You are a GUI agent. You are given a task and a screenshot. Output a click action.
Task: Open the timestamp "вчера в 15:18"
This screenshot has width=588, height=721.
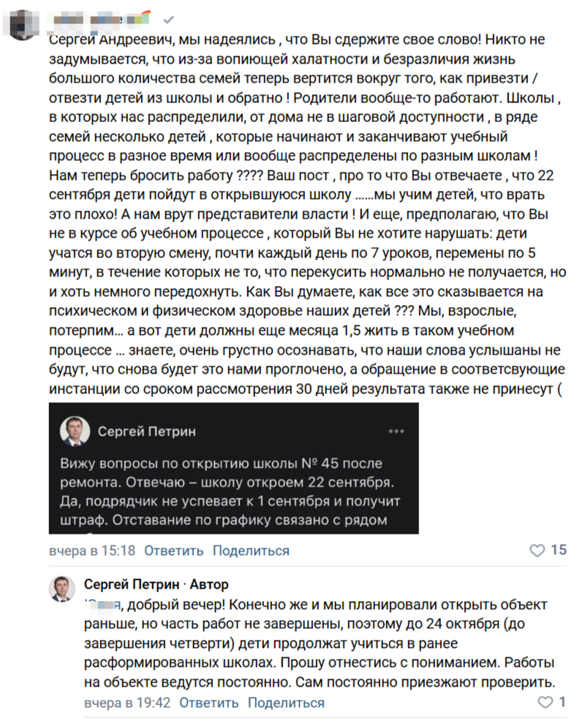point(91,551)
